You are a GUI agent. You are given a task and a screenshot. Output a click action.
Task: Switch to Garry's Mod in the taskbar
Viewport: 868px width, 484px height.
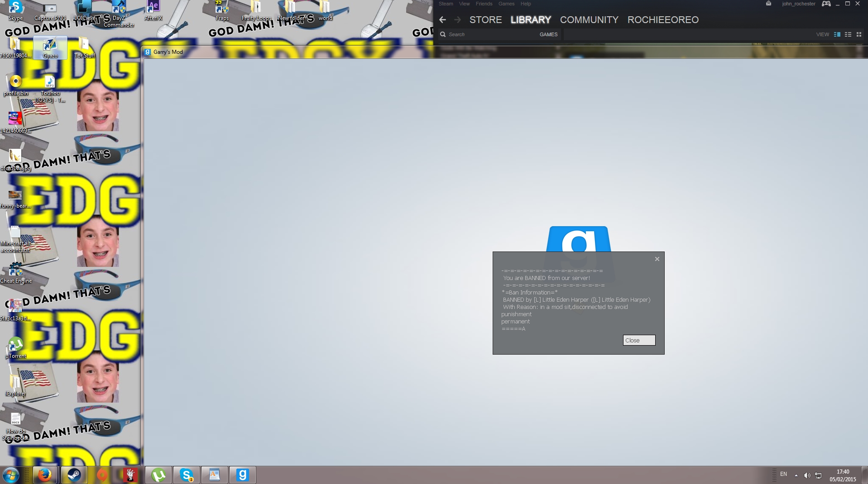pyautogui.click(x=243, y=475)
